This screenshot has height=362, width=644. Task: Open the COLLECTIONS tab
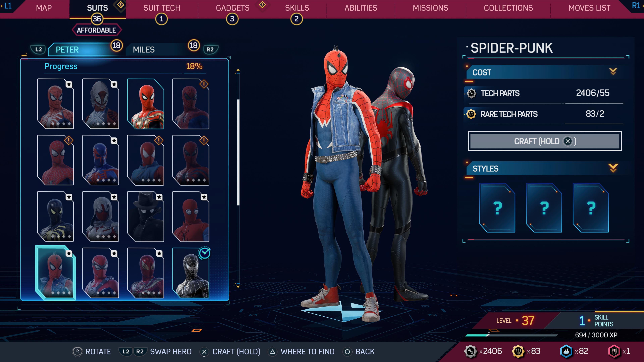tap(508, 8)
